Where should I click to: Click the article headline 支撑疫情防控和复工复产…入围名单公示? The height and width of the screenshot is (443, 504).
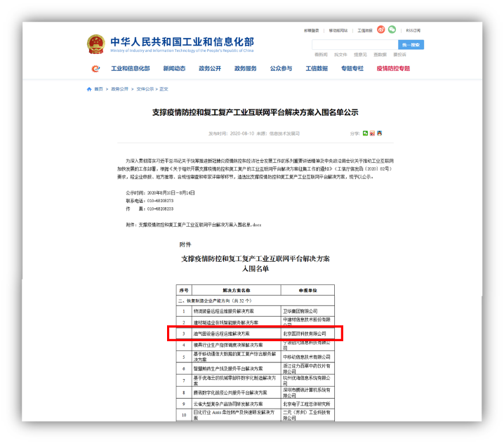point(255,112)
